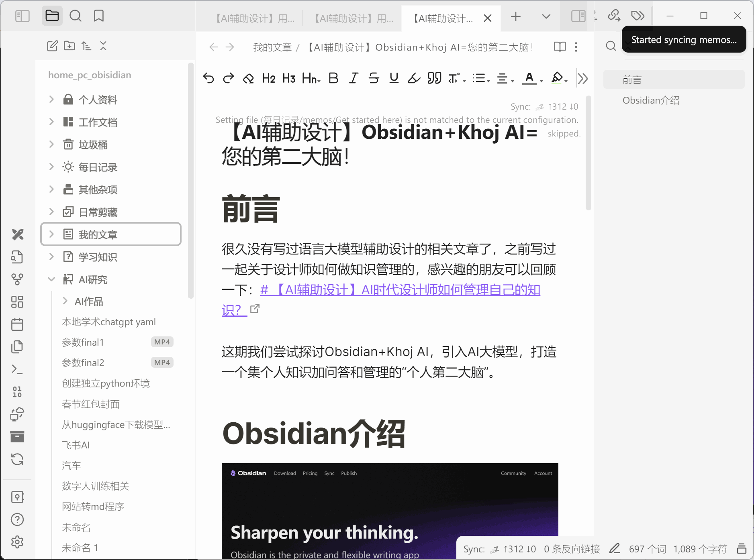
Task: Navigate forward in note history
Action: point(230,47)
